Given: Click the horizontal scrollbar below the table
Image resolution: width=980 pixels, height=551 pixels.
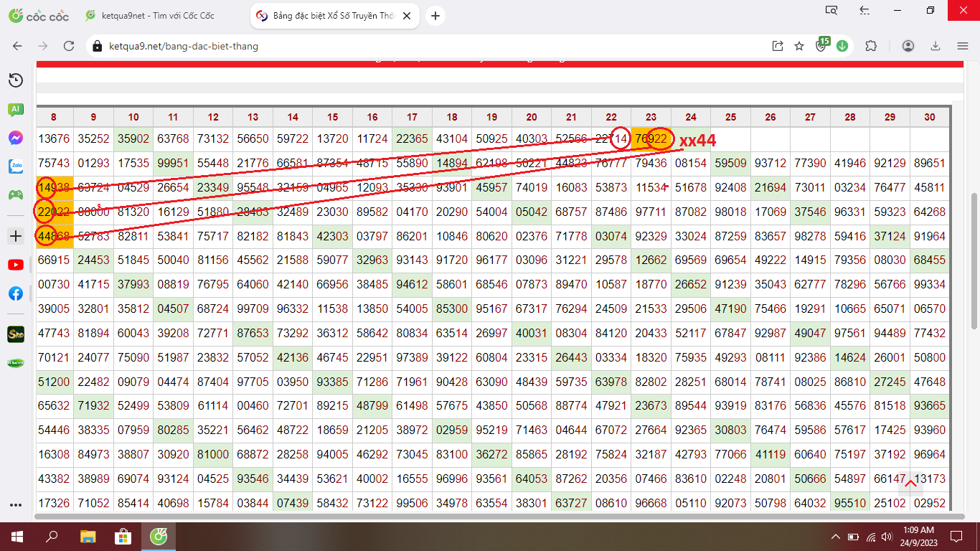Looking at the screenshot, I should click(x=495, y=516).
